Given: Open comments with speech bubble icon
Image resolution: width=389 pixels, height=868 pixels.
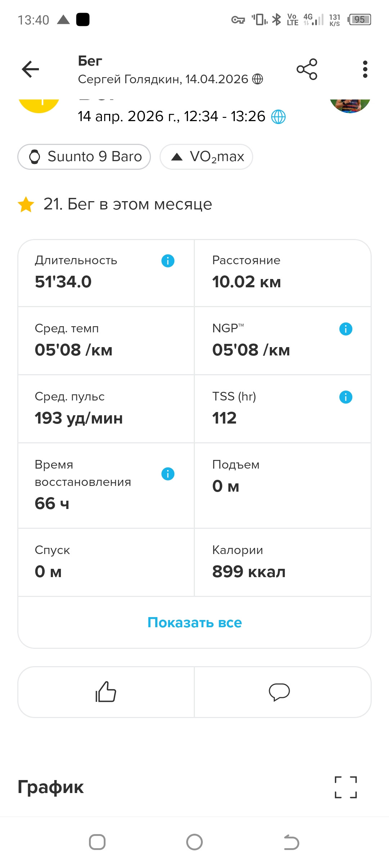Looking at the screenshot, I should pos(280,692).
